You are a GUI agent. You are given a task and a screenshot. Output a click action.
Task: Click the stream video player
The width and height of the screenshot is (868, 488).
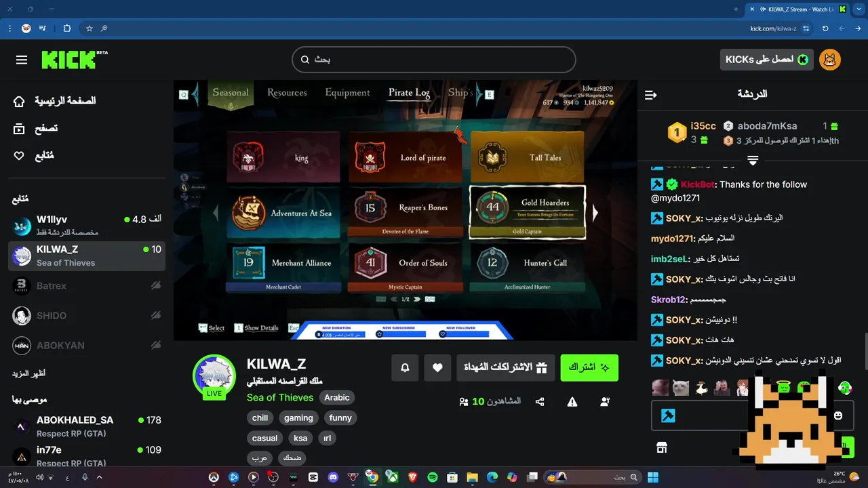coord(406,210)
